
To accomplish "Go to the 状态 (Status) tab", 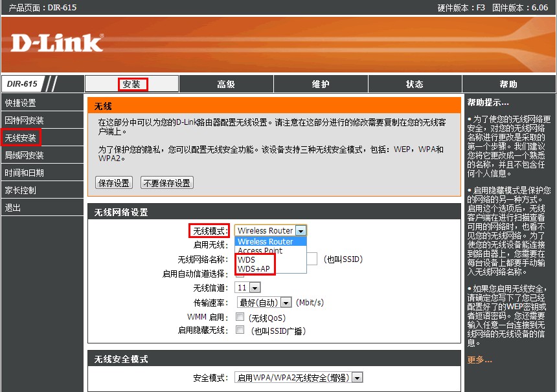I will (415, 84).
